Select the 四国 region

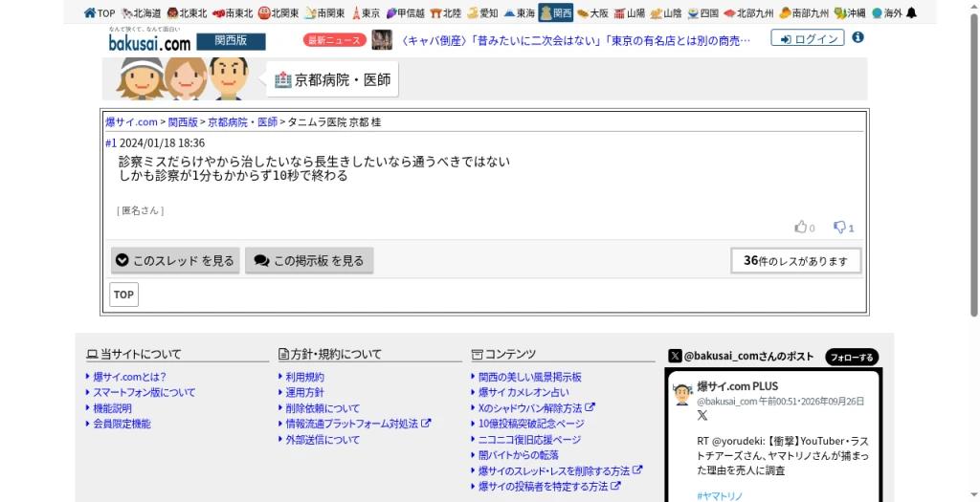[703, 12]
